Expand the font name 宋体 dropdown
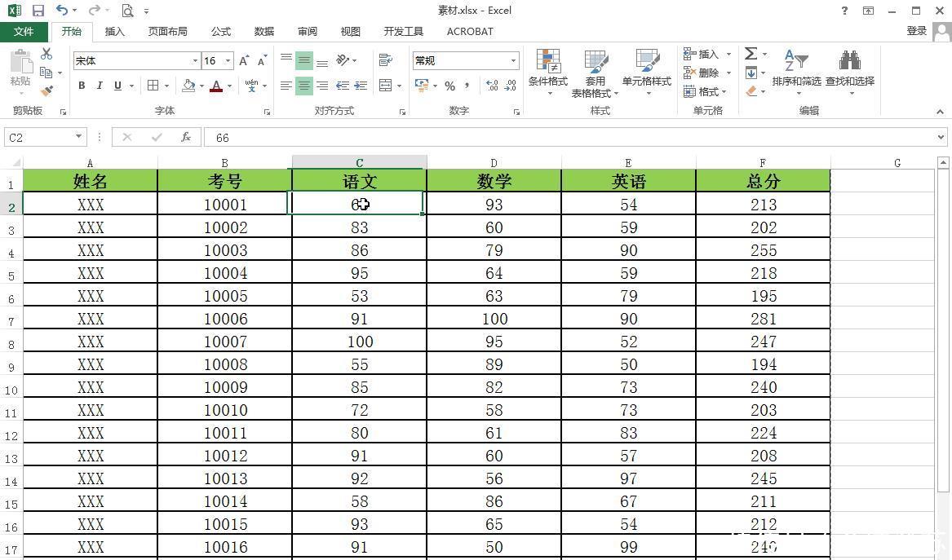The width and height of the screenshot is (952, 560). coord(195,61)
